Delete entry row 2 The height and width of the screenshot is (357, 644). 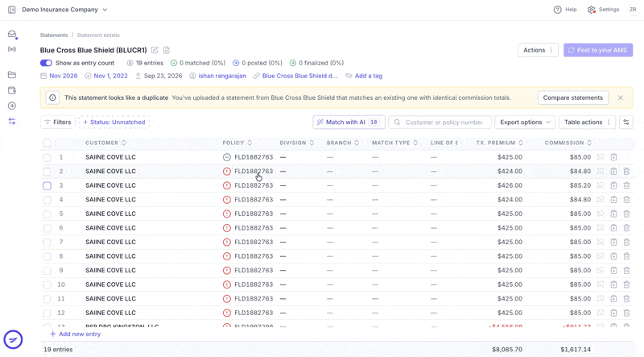[627, 172]
